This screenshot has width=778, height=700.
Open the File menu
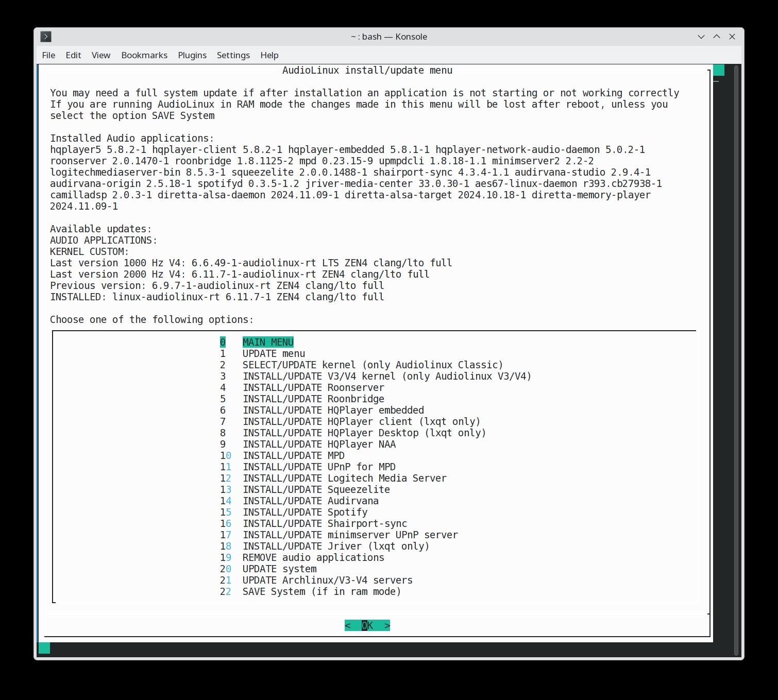48,55
